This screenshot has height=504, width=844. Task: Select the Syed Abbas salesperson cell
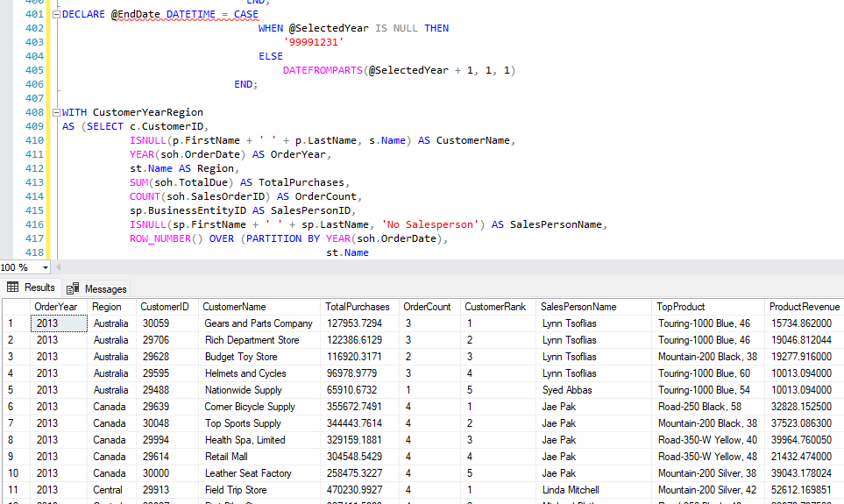tap(566, 390)
